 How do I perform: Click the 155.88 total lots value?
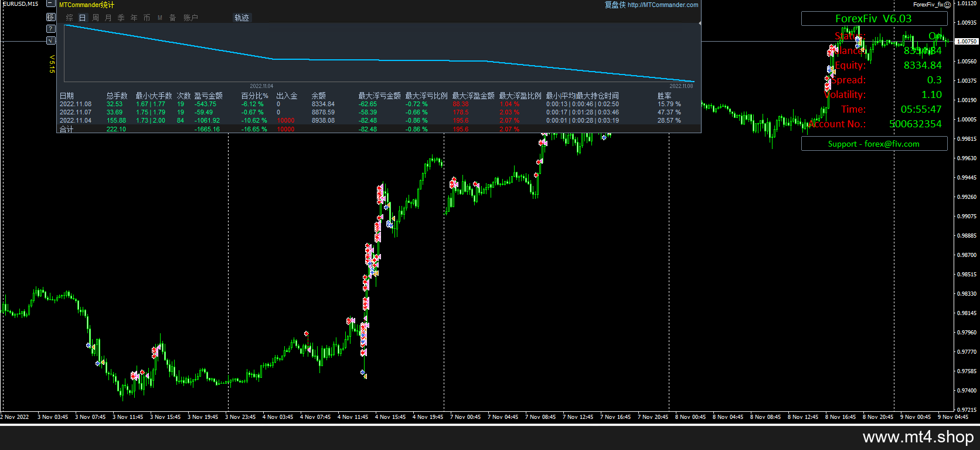click(116, 120)
